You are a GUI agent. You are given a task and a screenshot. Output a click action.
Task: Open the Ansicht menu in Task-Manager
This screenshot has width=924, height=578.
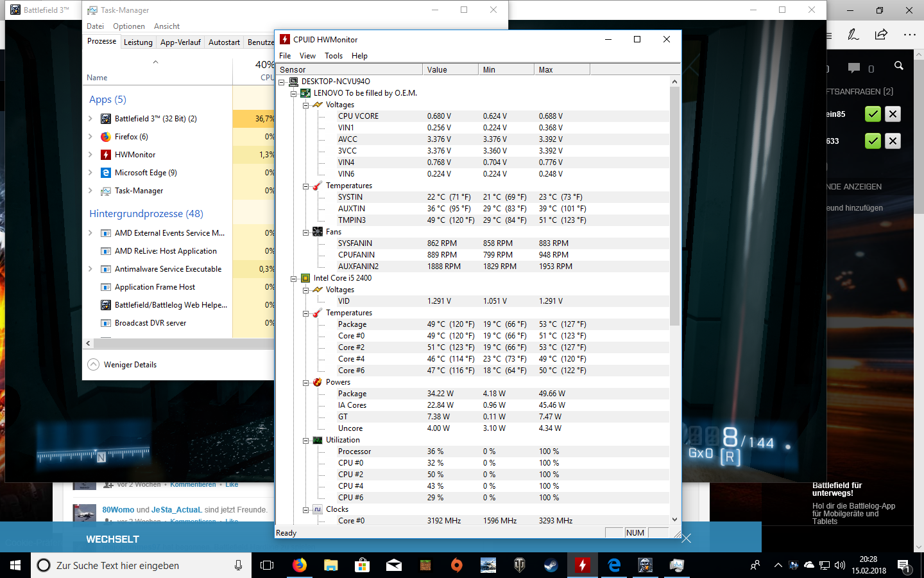pyautogui.click(x=167, y=26)
